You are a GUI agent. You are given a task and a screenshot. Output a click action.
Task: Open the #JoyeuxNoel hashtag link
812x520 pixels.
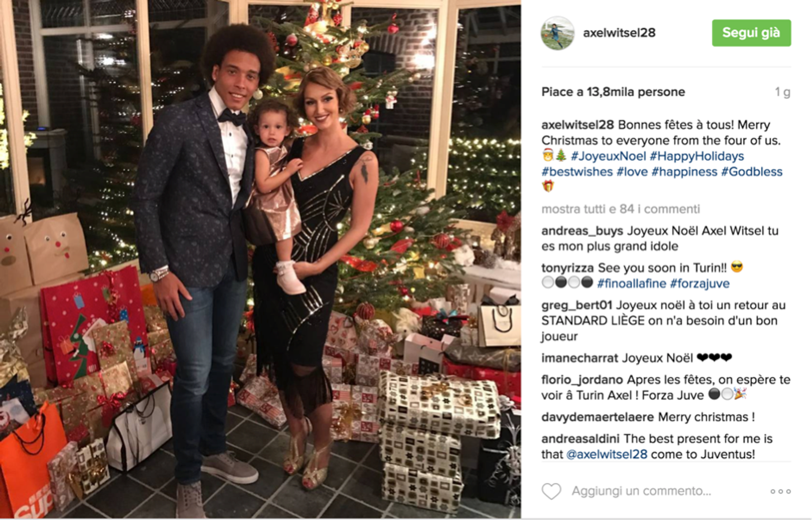pyautogui.click(x=608, y=156)
